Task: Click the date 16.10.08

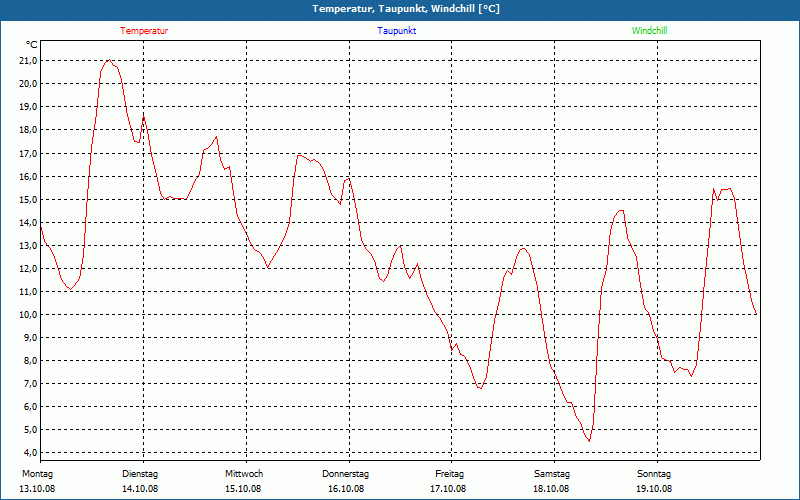Action: (346, 489)
